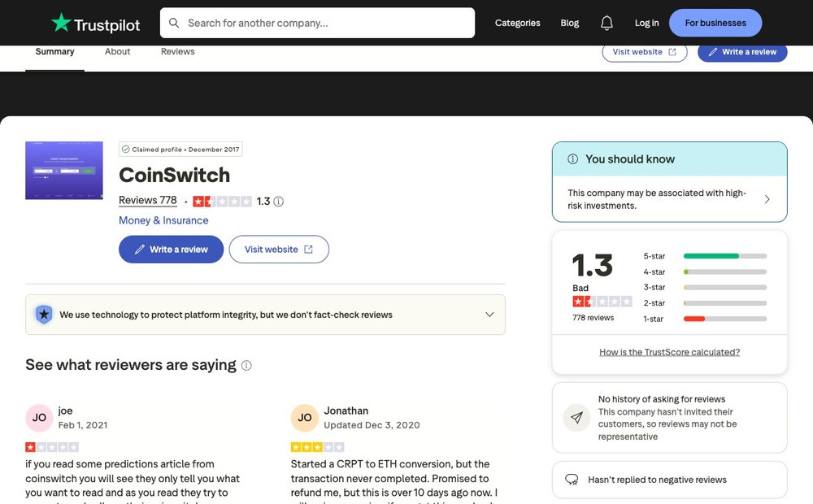Click Write a review in sticky header
Image resolution: width=813 pixels, height=504 pixels.
point(742,52)
